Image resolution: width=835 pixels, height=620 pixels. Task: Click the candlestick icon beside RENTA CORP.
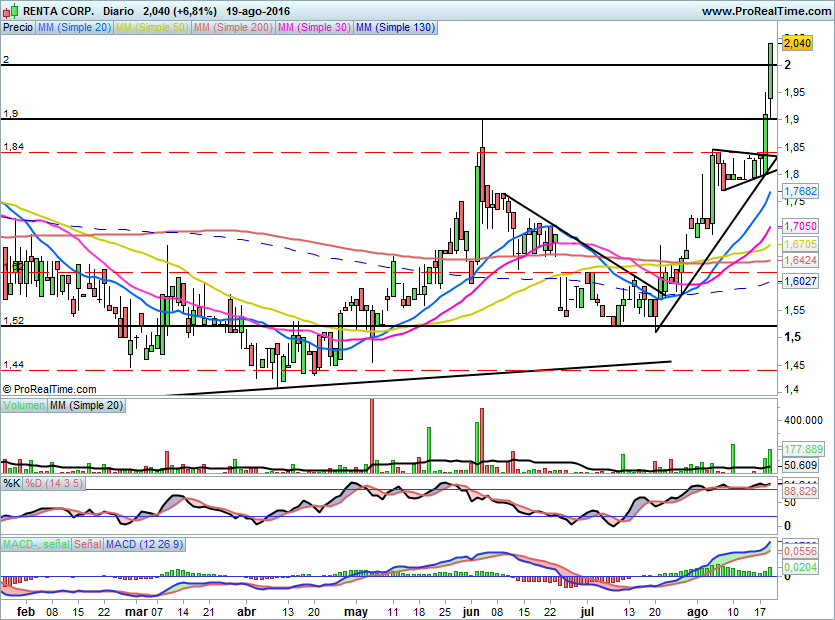point(11,11)
